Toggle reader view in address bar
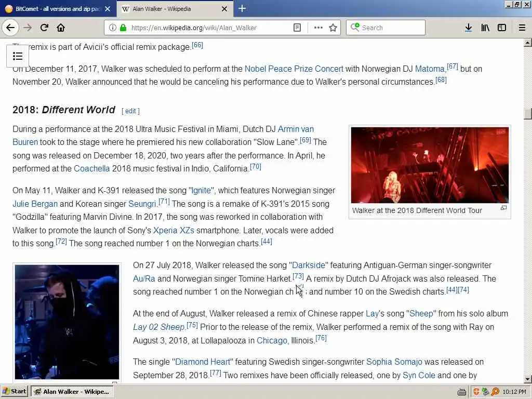This screenshot has width=532, height=399. pyautogui.click(x=297, y=28)
